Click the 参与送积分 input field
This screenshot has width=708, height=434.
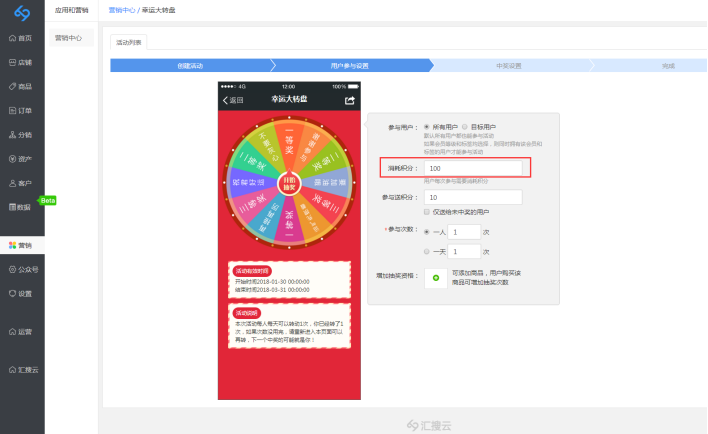coord(472,197)
